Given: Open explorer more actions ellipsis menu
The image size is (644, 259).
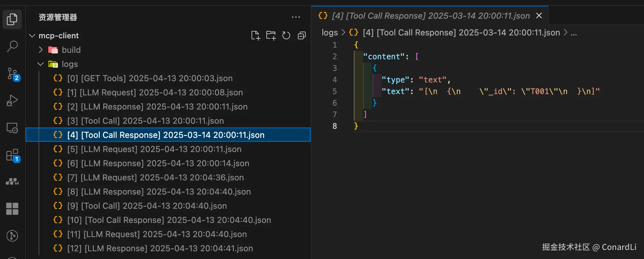Looking at the screenshot, I should point(296,17).
